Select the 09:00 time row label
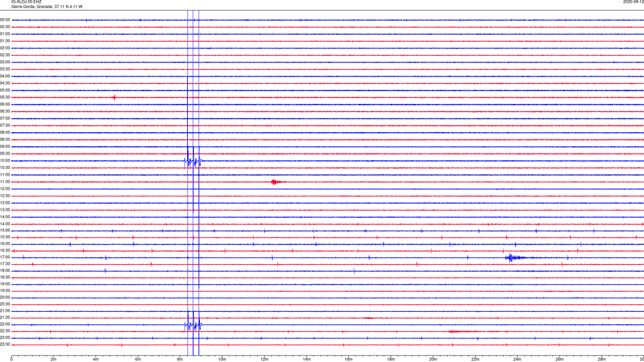 5,147
